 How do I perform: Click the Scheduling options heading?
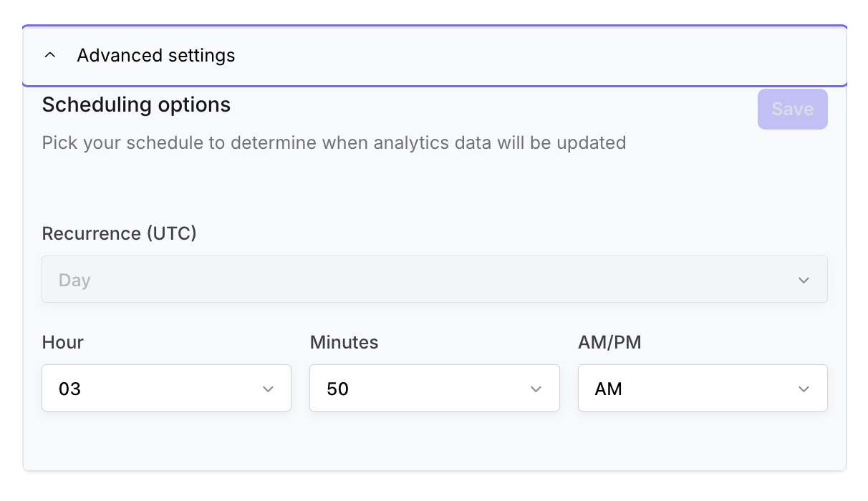[136, 105]
